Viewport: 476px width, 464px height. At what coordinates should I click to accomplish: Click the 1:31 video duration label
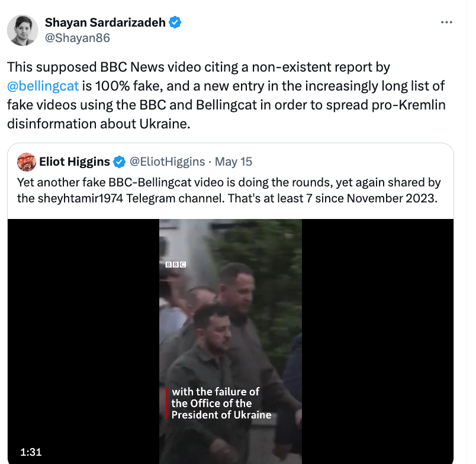click(31, 452)
